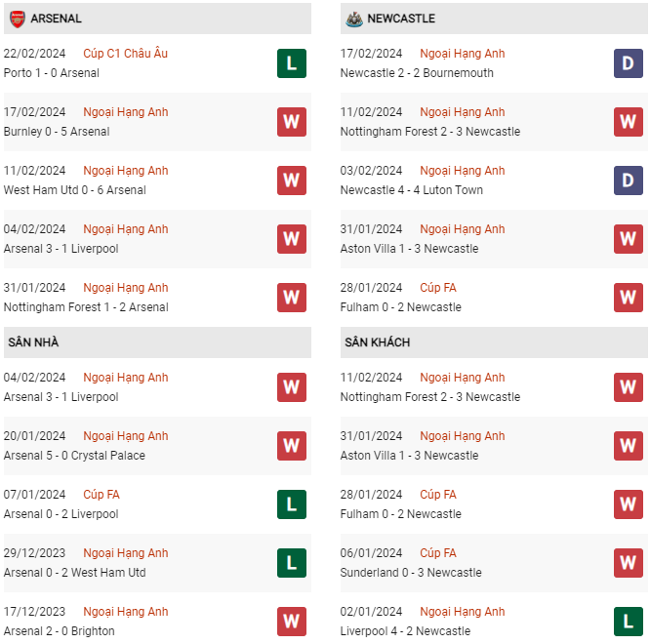Click the W badge for Burnley 0-5 Arsenal

coord(291,122)
